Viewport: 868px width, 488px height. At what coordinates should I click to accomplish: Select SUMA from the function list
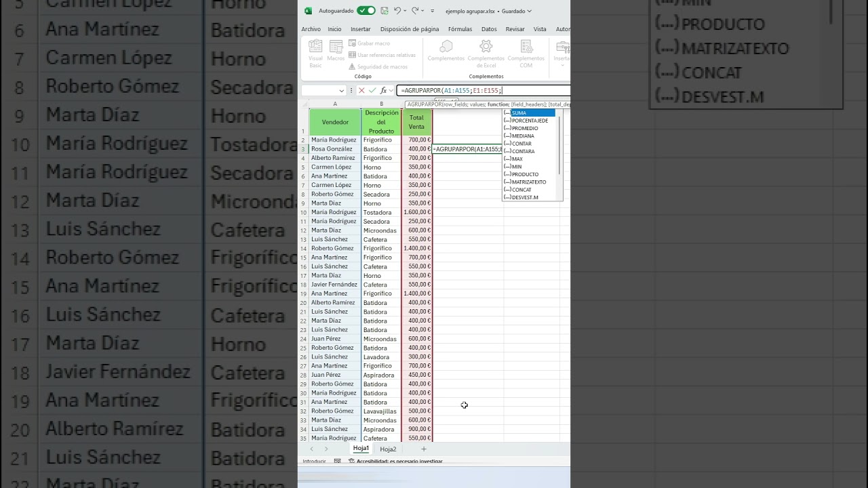click(529, 113)
